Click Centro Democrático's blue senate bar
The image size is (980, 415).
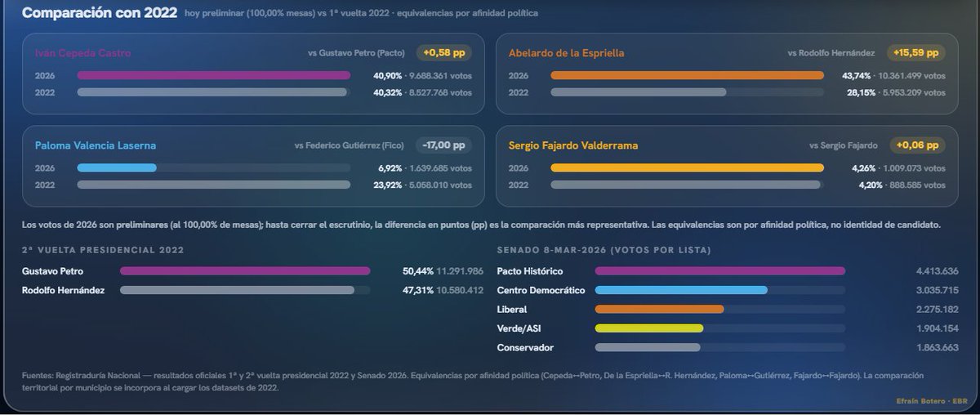click(681, 290)
